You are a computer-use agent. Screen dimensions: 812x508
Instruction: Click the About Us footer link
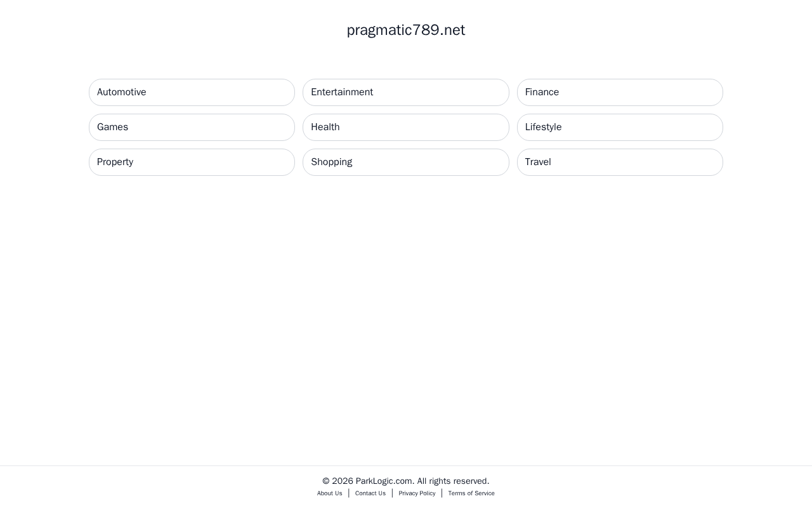point(330,493)
